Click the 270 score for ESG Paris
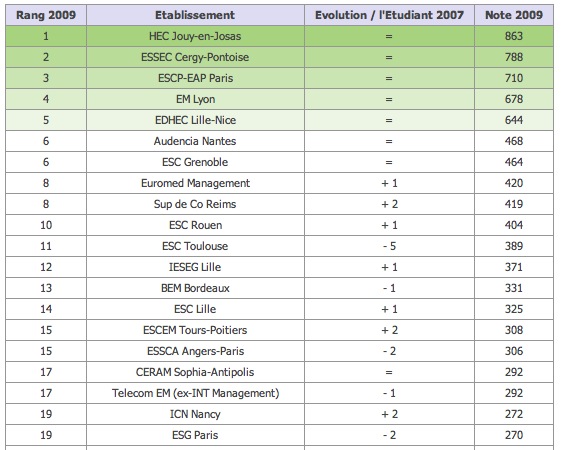The image size is (564, 450). coord(514,435)
